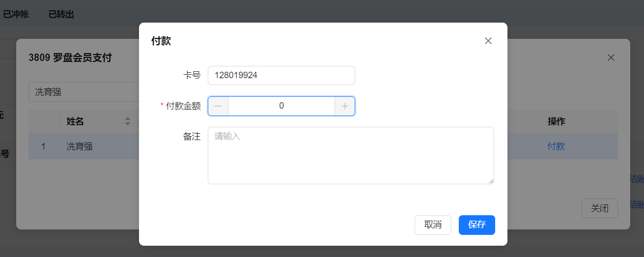Click the 备注 text area
The height and width of the screenshot is (257, 644).
pos(351,155)
